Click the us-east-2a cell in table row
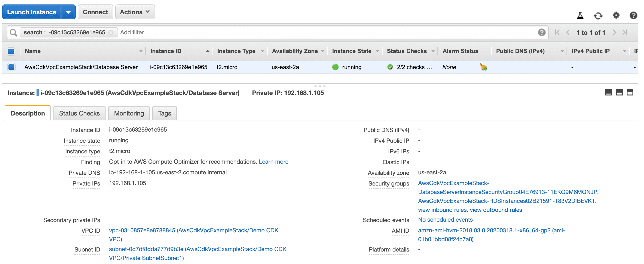 coord(285,67)
